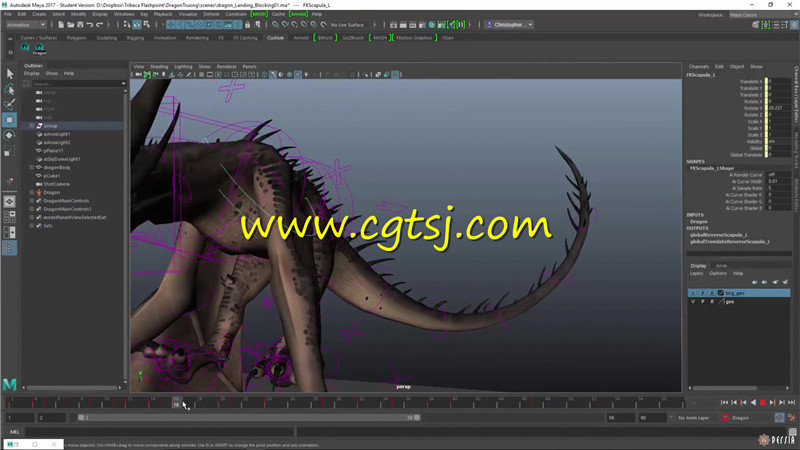Viewport: 800px width, 450px height.
Task: Expand DragonMainControls set in Outliner
Action: [x=32, y=201]
